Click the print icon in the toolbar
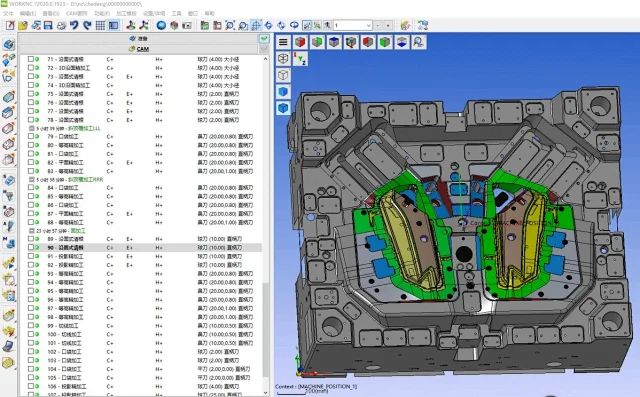The image size is (640, 397). tap(61, 25)
